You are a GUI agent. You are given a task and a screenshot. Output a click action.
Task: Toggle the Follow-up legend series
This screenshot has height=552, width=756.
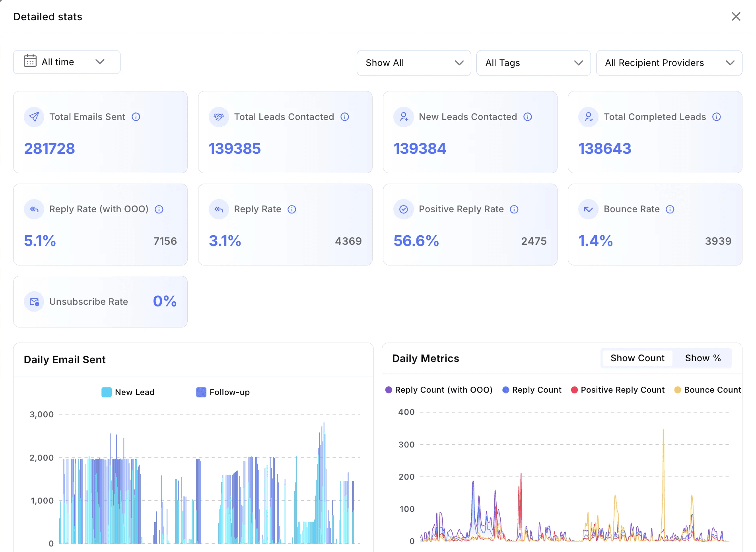223,392
